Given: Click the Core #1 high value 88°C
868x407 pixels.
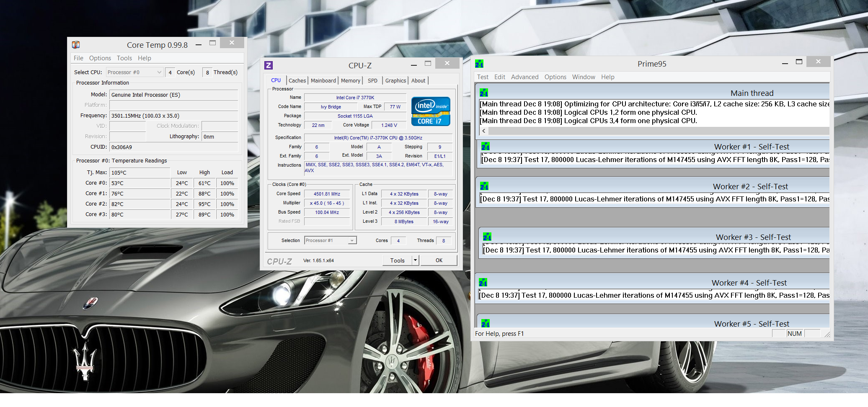Looking at the screenshot, I should point(204,193).
